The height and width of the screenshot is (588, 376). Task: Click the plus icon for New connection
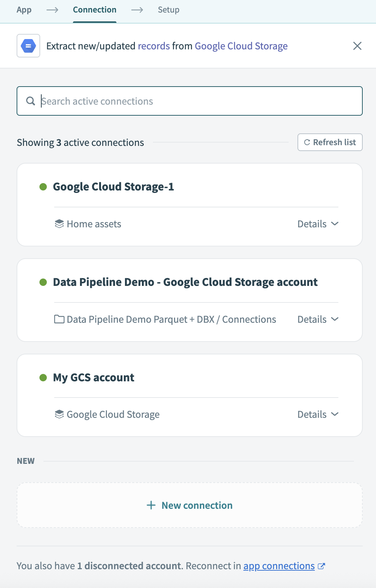tap(151, 505)
